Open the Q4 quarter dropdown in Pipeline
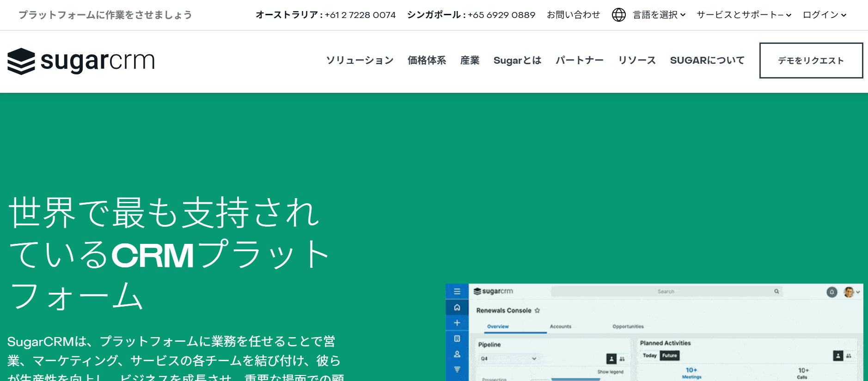Screen dimensions: 868x381 509,358
